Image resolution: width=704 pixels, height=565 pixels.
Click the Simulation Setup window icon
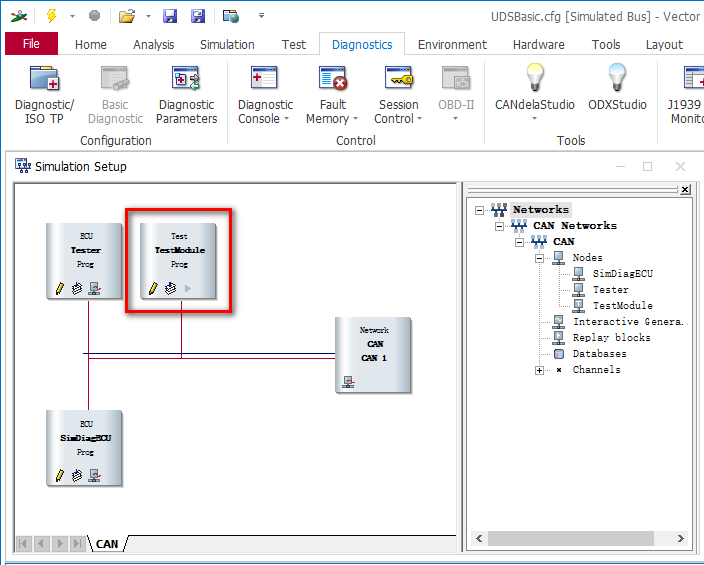click(x=22, y=166)
